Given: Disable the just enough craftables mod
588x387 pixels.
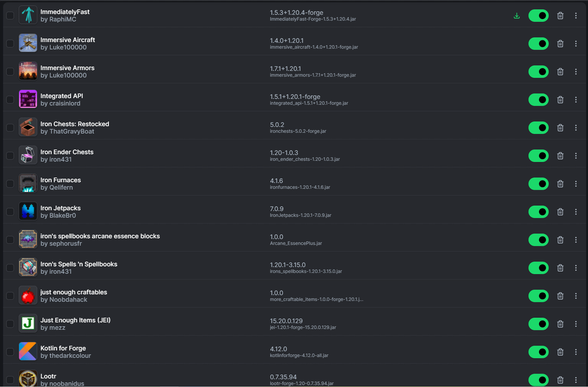Looking at the screenshot, I should tap(538, 296).
